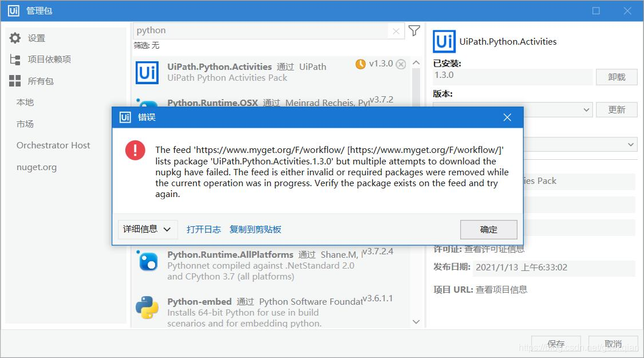Click the red error exclamation icon
This screenshot has width=644, height=358.
[x=135, y=150]
